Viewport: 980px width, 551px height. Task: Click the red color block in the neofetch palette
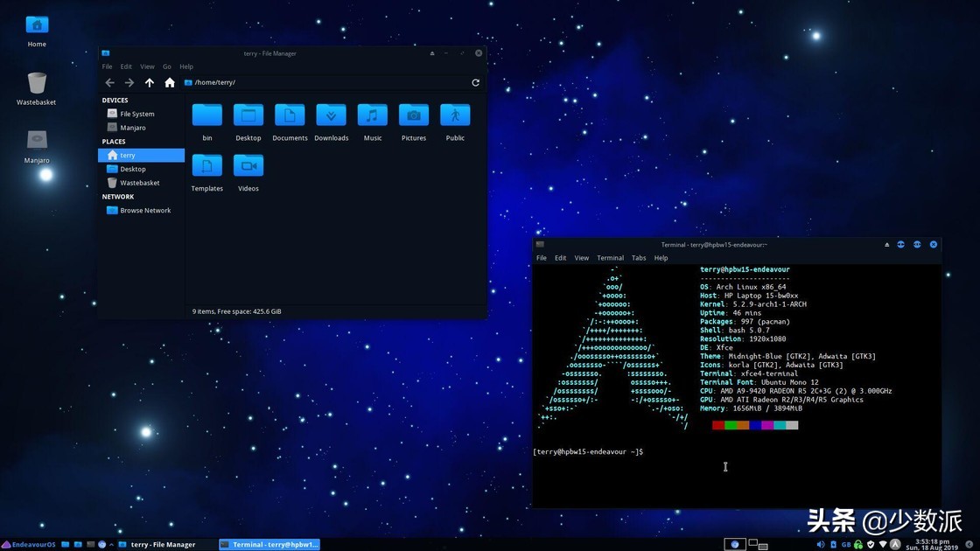(x=717, y=424)
